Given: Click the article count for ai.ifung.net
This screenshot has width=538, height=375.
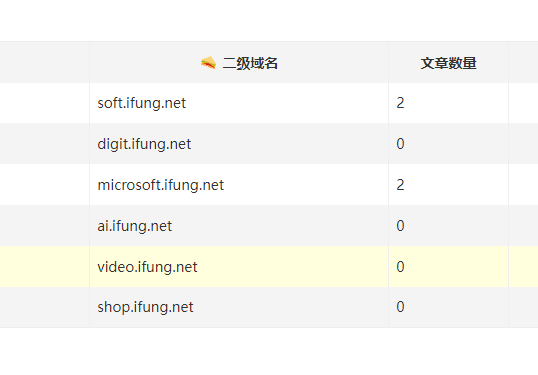Looking at the screenshot, I should pyautogui.click(x=400, y=226).
